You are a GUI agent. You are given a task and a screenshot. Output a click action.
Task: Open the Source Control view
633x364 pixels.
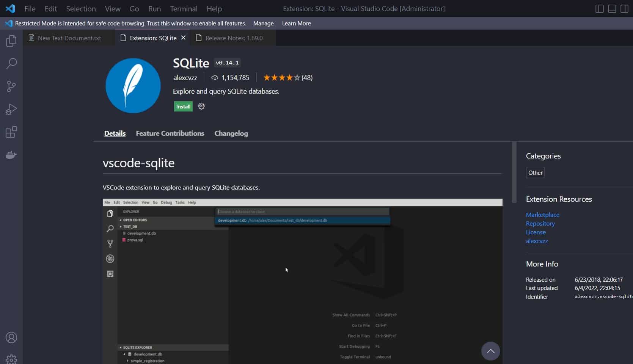tap(11, 86)
